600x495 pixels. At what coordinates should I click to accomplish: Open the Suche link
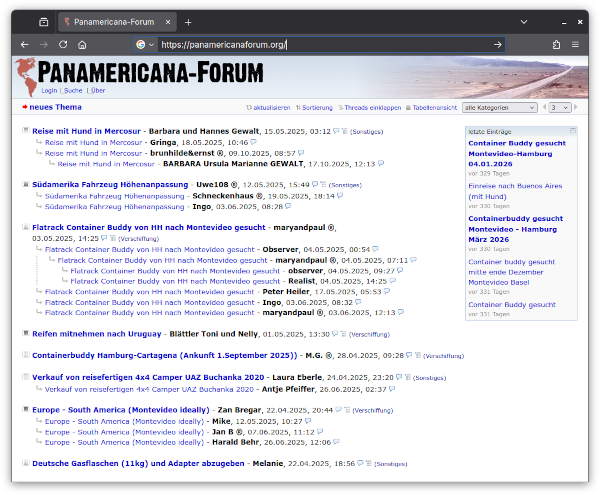coord(73,91)
